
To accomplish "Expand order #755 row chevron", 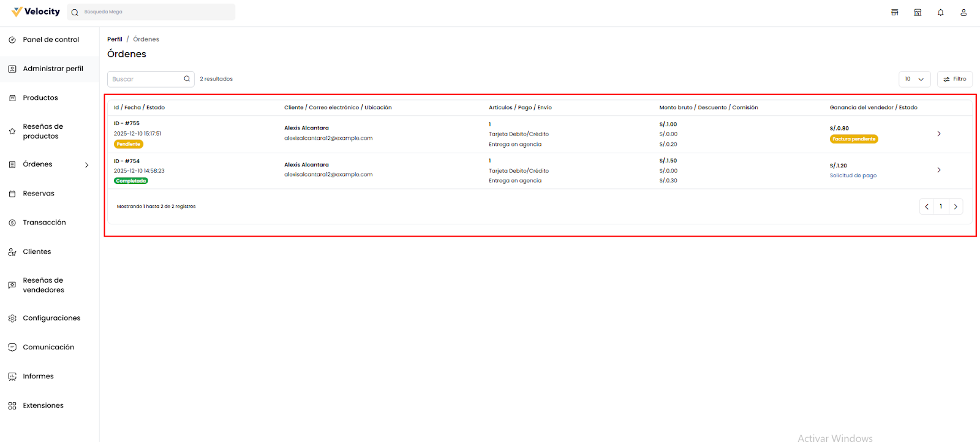I will (939, 134).
